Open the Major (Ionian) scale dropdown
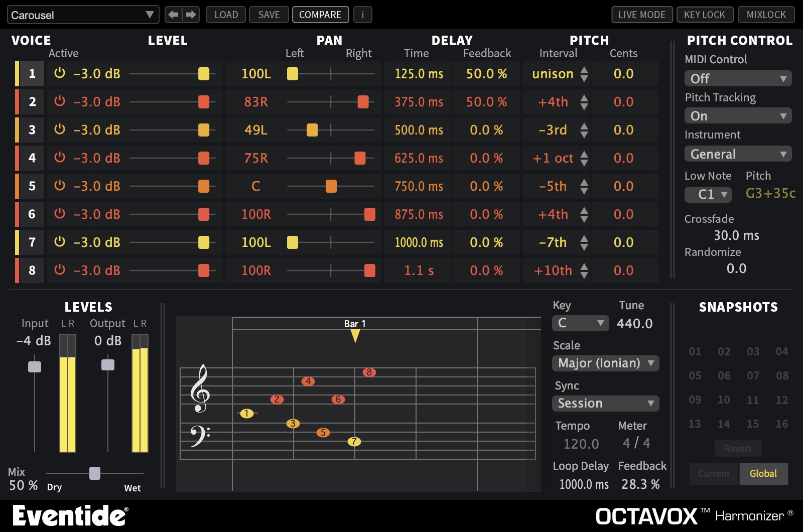 point(605,363)
